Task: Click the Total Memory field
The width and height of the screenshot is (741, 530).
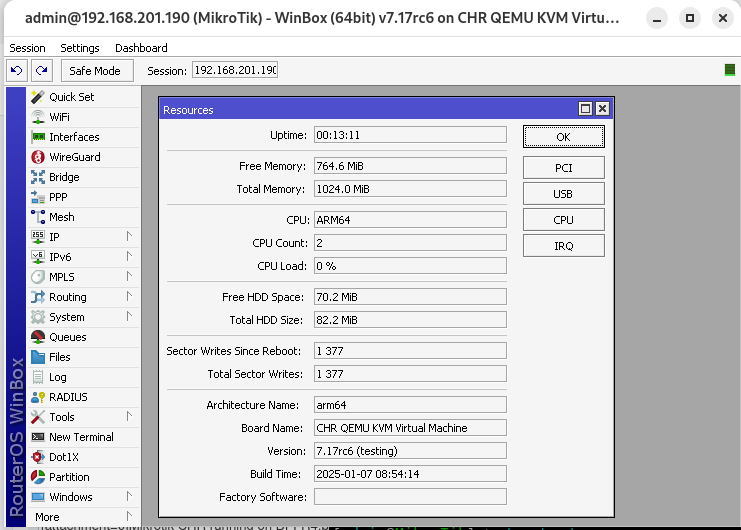Action: click(x=410, y=189)
